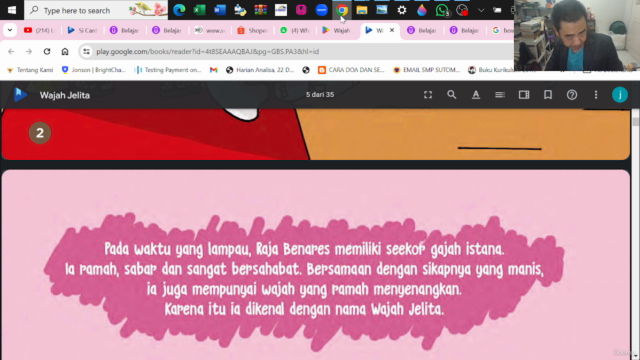Viewport: 640px width, 360px height.
Task: Open Windows Settings gear in taskbar
Action: (x=402, y=10)
